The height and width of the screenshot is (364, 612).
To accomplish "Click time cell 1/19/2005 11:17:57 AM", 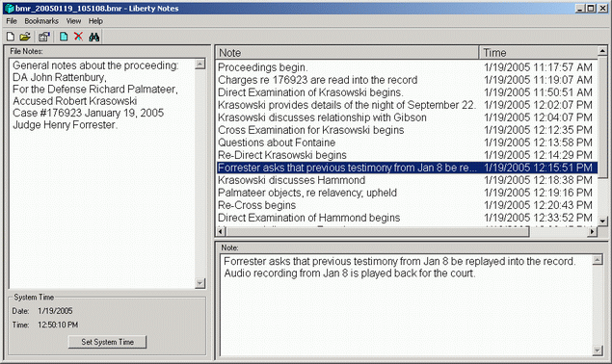I will pyautogui.click(x=538, y=67).
